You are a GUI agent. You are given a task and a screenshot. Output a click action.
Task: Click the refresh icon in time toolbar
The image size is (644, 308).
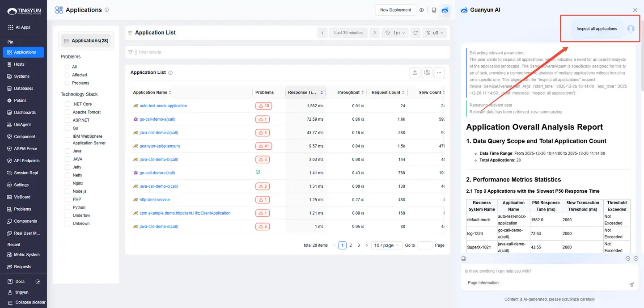click(x=415, y=33)
